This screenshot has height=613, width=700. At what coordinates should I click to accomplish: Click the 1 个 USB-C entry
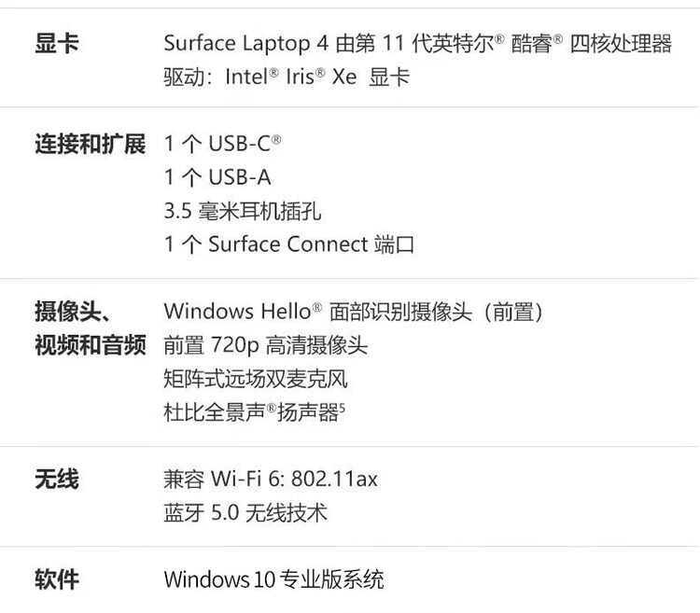pos(222,144)
